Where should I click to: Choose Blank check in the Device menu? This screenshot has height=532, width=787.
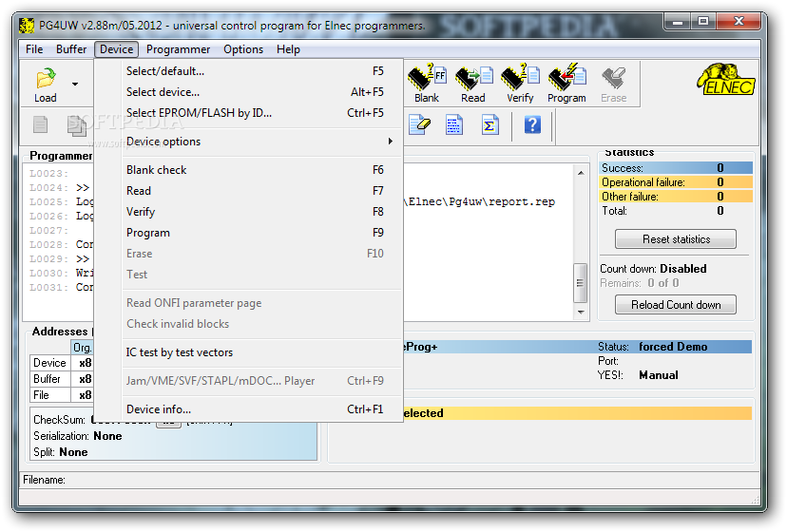point(249,170)
